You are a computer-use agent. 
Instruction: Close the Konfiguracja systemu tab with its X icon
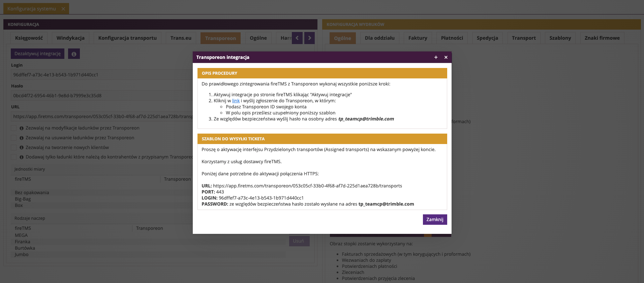coord(63,9)
